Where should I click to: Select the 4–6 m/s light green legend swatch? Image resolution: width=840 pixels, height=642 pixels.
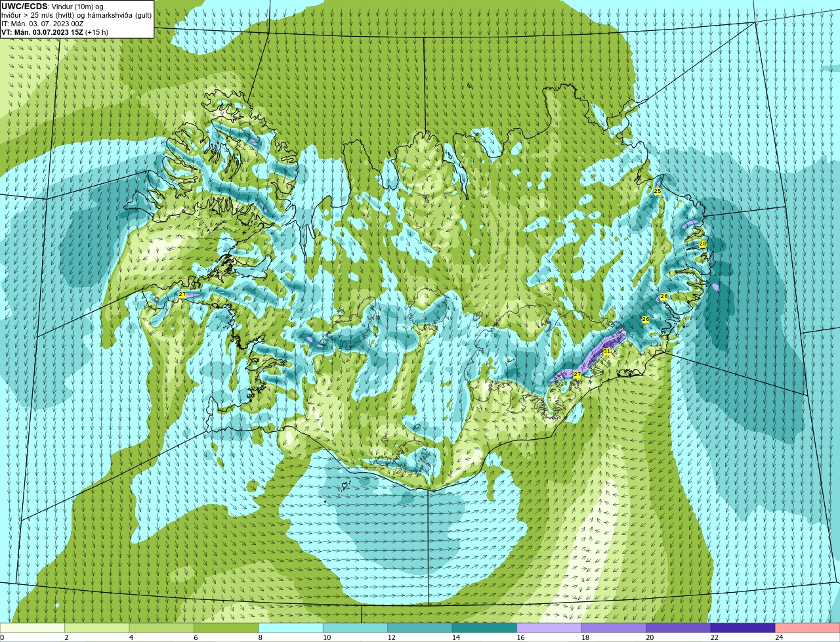pos(162,628)
